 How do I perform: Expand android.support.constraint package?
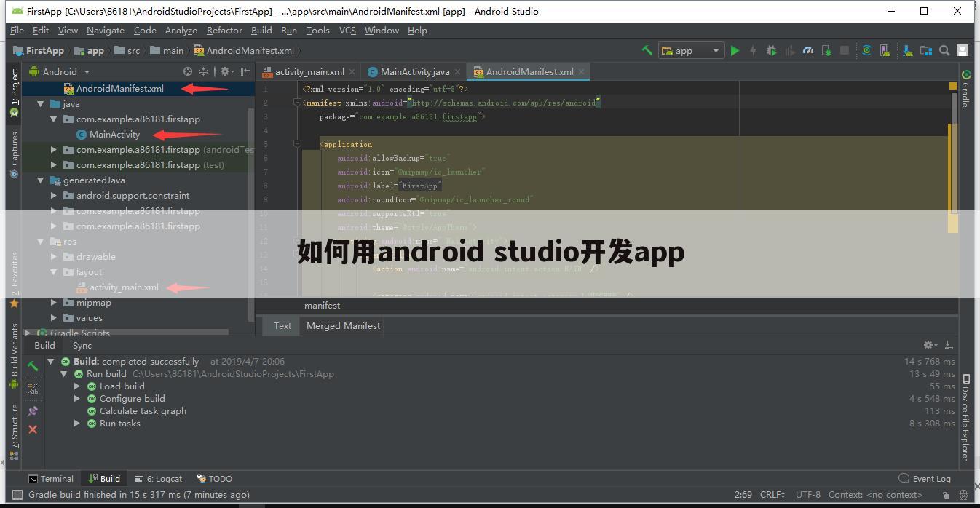pos(54,196)
